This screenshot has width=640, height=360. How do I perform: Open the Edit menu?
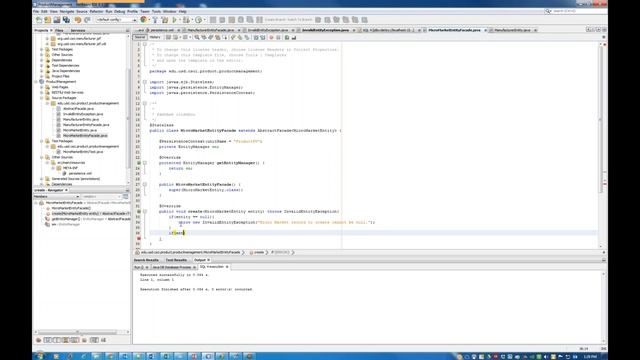tap(44, 11)
